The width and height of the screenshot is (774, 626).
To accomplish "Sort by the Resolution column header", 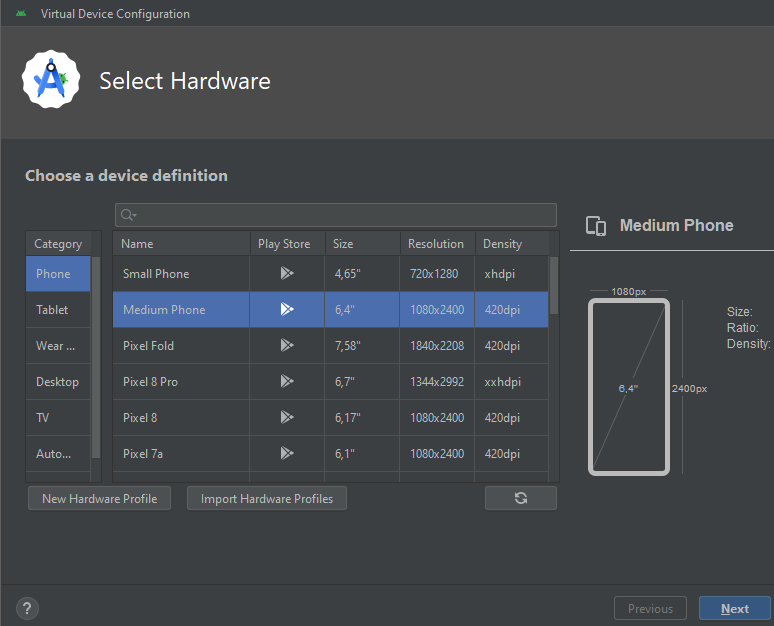I will click(437, 244).
